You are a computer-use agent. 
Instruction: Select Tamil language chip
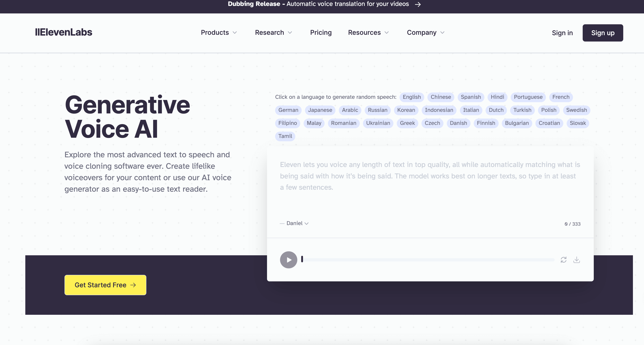[285, 136]
